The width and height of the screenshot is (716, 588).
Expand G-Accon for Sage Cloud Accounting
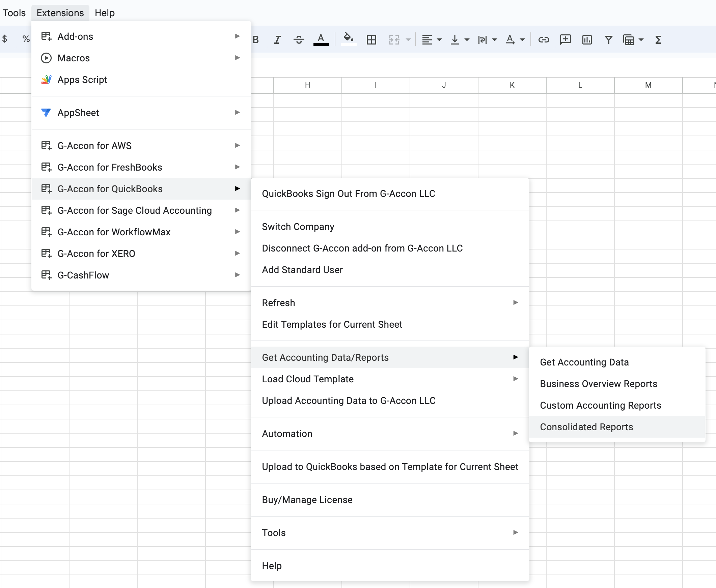click(141, 210)
